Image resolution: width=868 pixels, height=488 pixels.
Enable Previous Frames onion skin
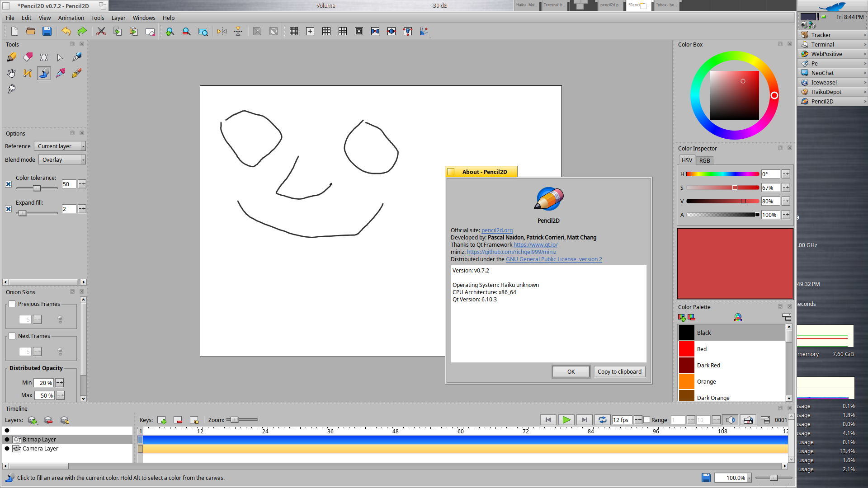pyautogui.click(x=12, y=304)
